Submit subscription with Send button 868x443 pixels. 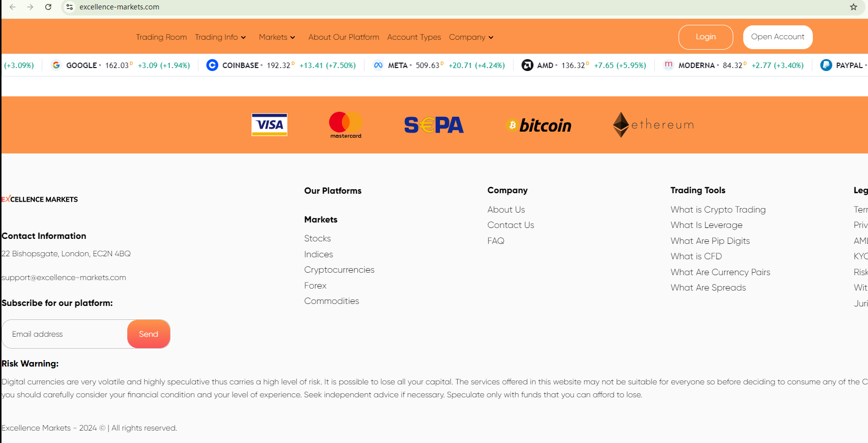point(149,334)
